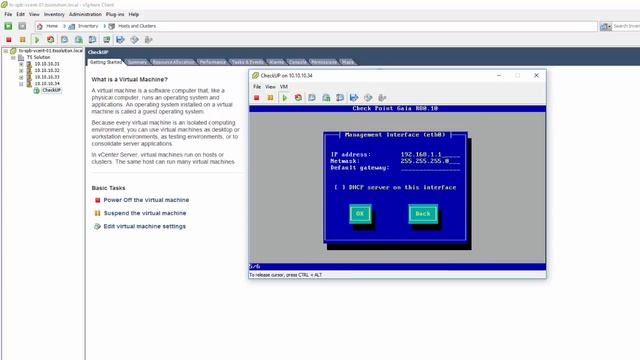The width and height of the screenshot is (640, 360).
Task: Open the View menu in console window
Action: click(270, 87)
